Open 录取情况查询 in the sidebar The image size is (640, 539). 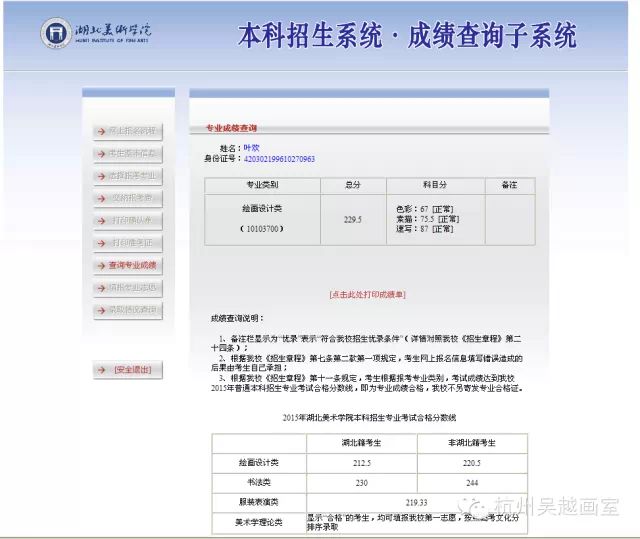click(x=128, y=311)
